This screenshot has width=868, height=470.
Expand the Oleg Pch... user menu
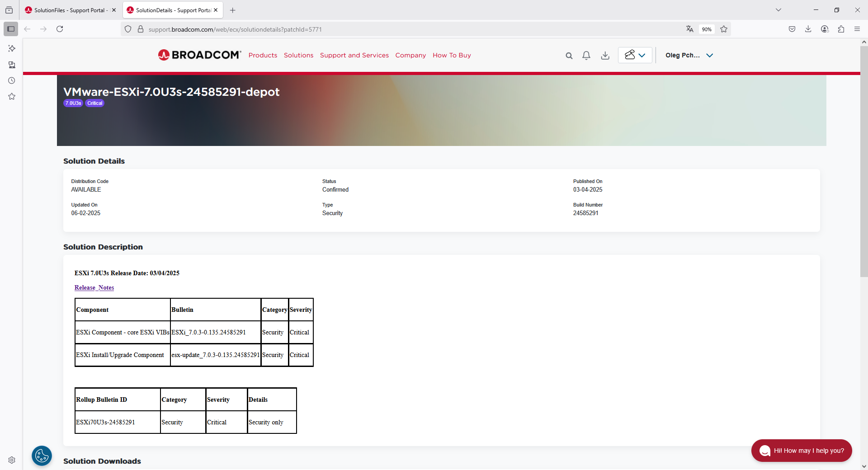pos(689,55)
